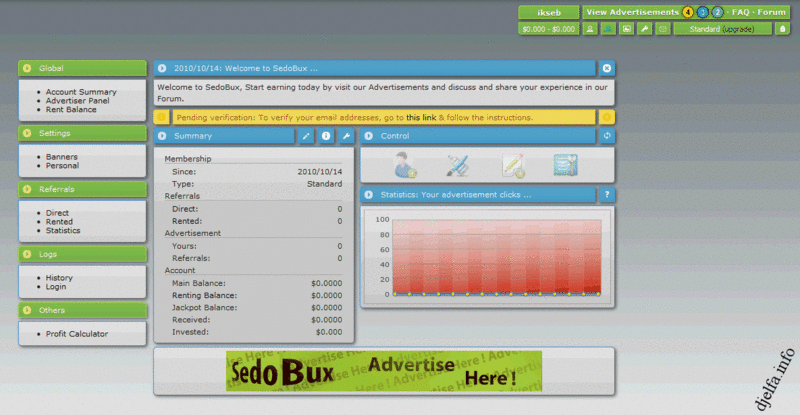Open the envelope messages icon in top bar
Viewport: 800px width, 415px height.
pyautogui.click(x=663, y=29)
